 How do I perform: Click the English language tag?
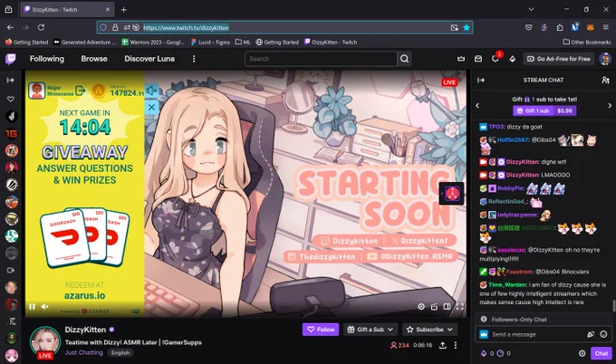[120, 352]
